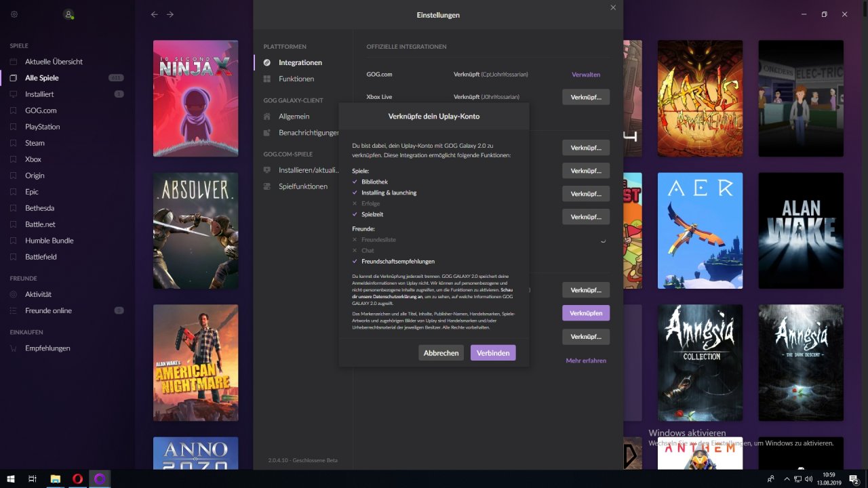Viewport: 868px width, 488px height.
Task: Open Epic library in sidebar
Action: pos(32,192)
